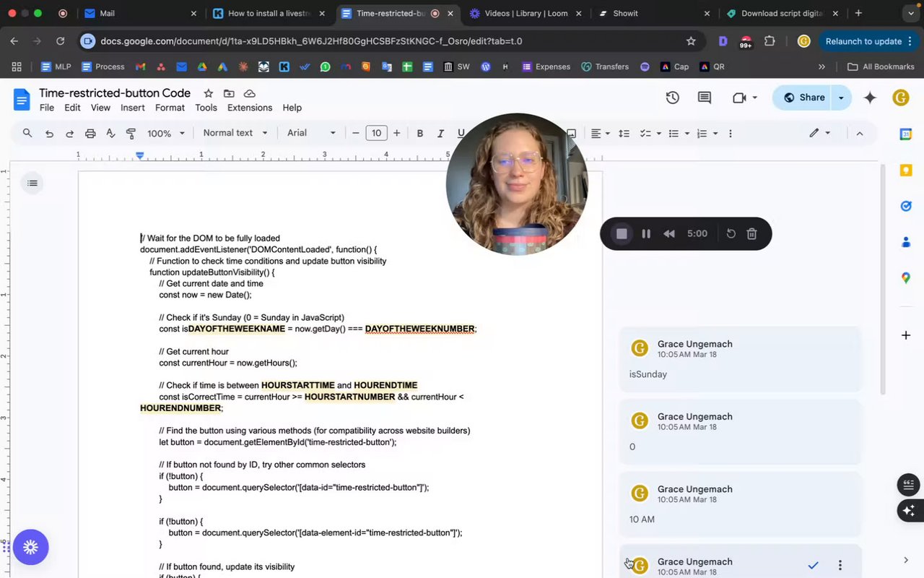Image resolution: width=924 pixels, height=578 pixels.
Task: Open the numbered list dropdown
Action: pyautogui.click(x=707, y=133)
